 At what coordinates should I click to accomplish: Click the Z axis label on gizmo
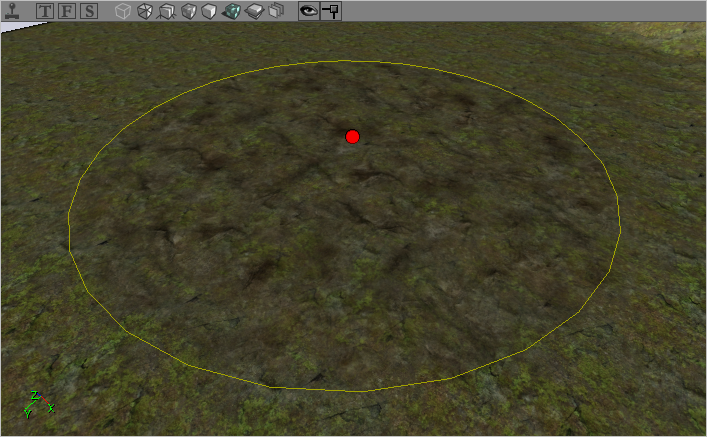point(34,394)
